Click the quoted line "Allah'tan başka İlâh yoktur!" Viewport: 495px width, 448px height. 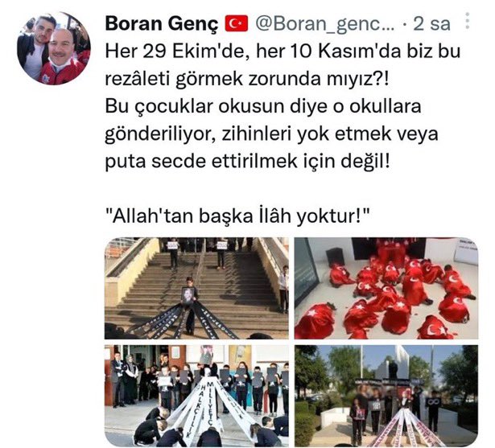click(x=237, y=216)
